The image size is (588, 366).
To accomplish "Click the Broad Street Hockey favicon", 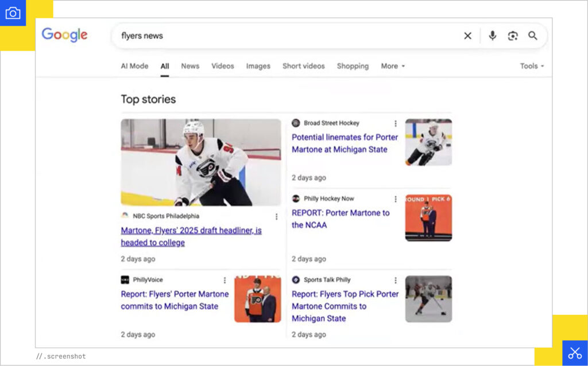I will pos(295,123).
